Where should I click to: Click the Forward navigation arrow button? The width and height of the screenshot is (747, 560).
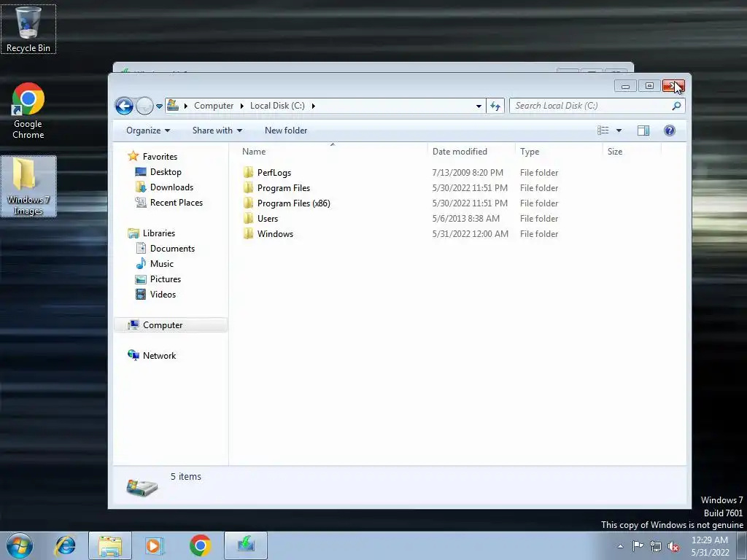(x=144, y=106)
